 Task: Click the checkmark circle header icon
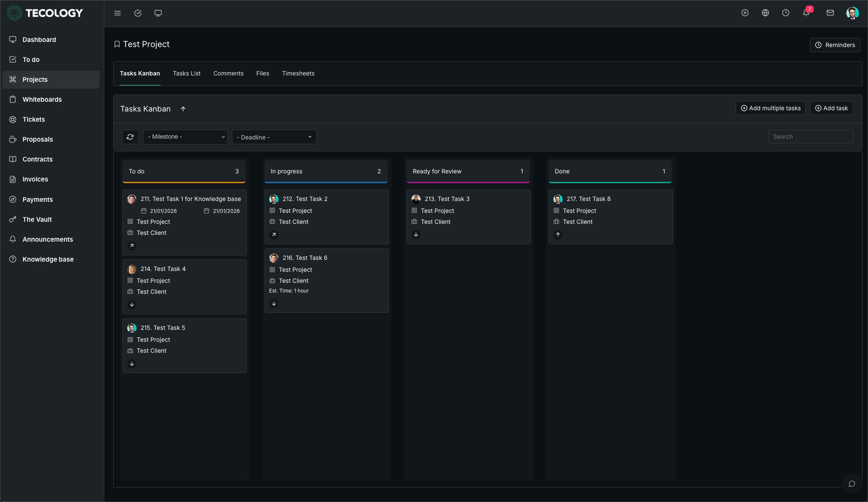[138, 13]
